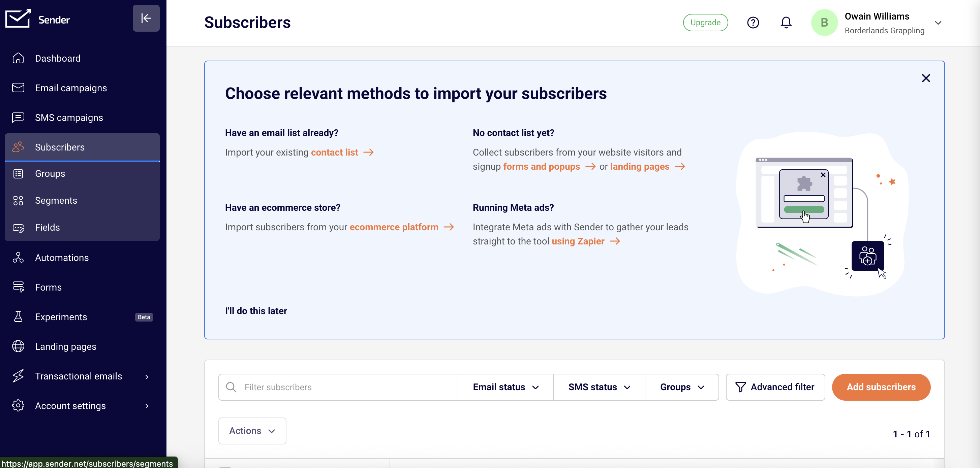Screen dimensions: 980x468
Task: Click the arrow after forms and popups
Action: [590, 167]
